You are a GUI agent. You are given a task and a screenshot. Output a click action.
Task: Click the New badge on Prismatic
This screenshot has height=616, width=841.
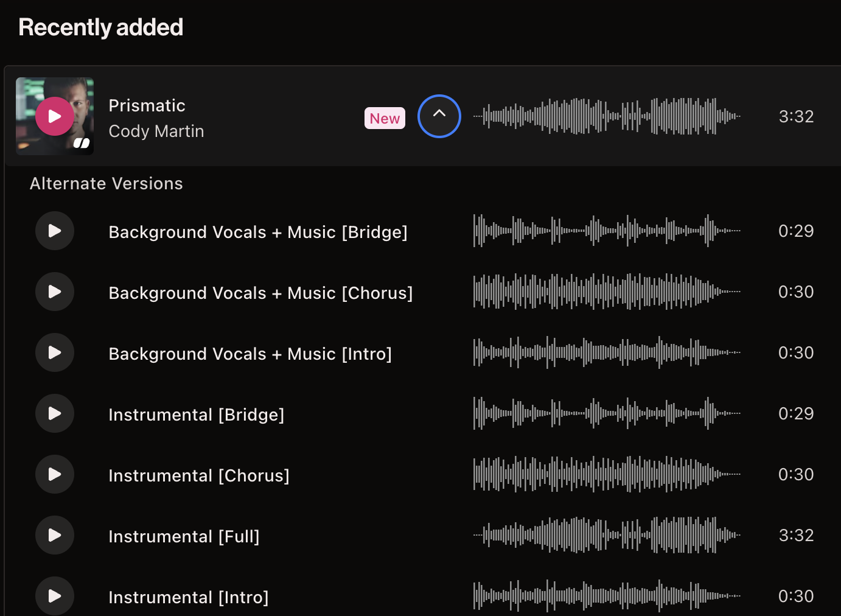coord(385,118)
